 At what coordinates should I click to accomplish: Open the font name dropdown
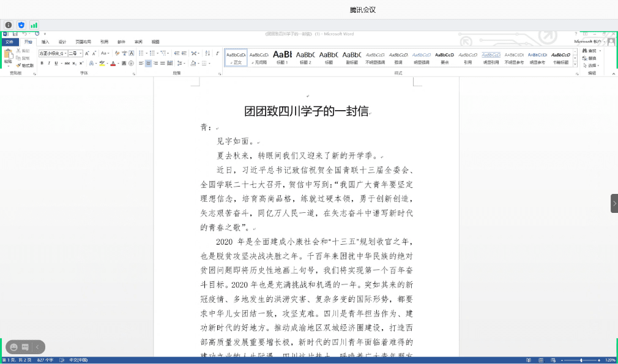[65, 53]
